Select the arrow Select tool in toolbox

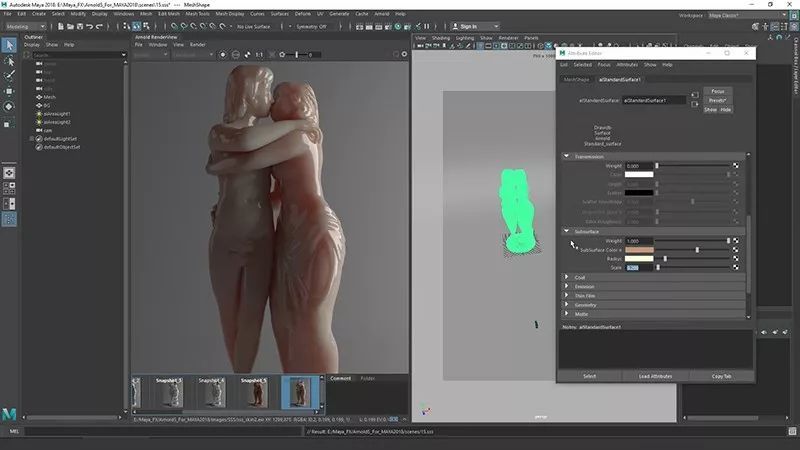coord(9,45)
